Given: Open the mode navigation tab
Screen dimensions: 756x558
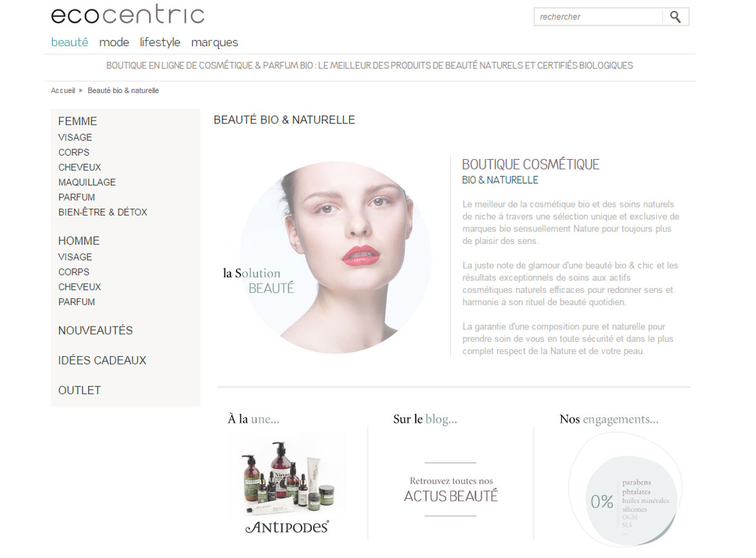Looking at the screenshot, I should [114, 43].
